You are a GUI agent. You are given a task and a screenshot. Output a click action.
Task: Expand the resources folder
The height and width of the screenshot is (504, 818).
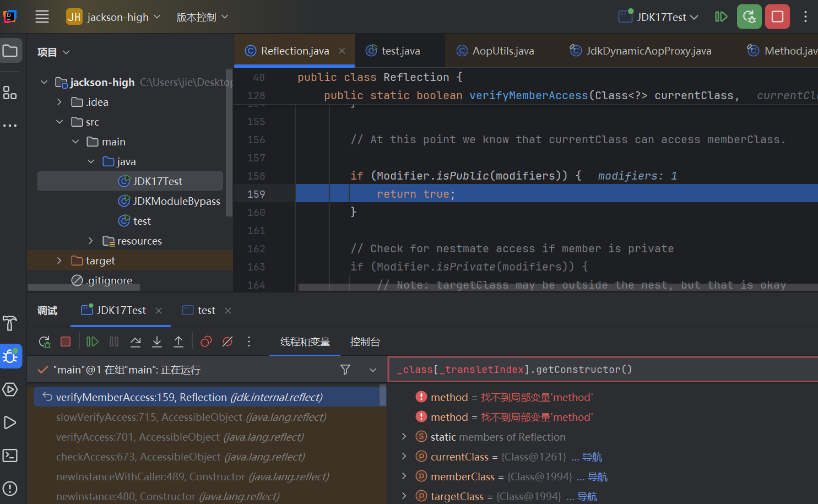(91, 241)
